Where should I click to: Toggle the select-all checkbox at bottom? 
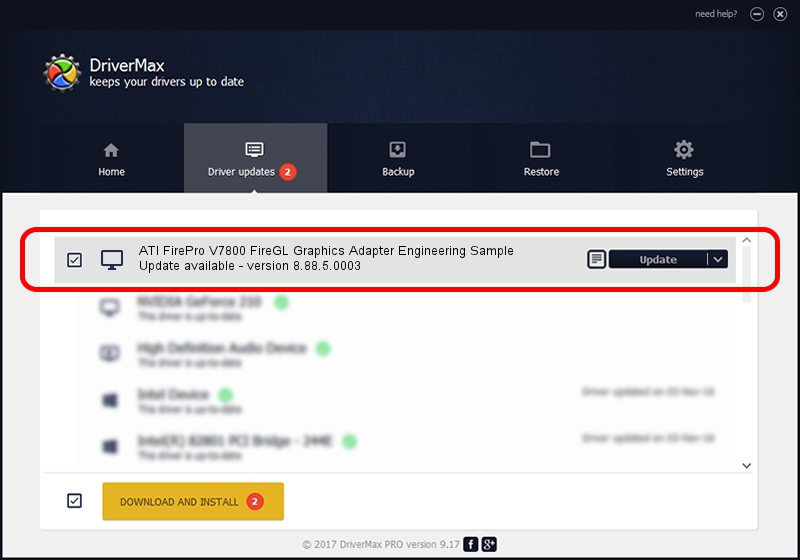click(x=75, y=501)
